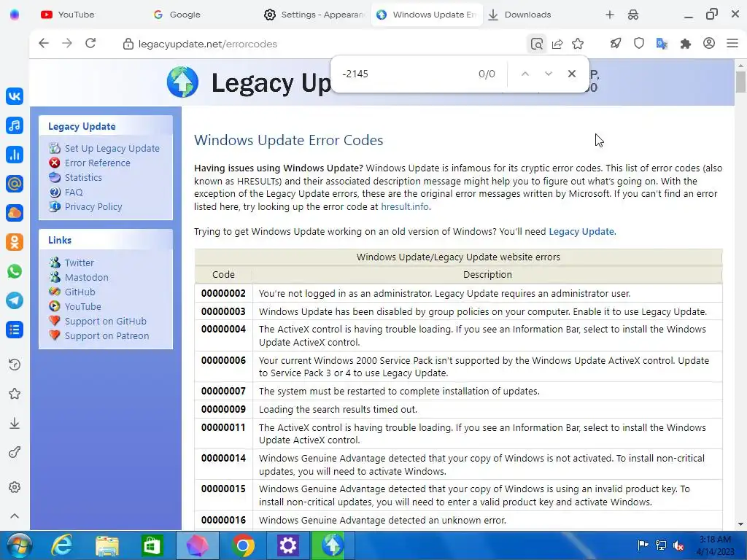Go to previous find result
The height and width of the screenshot is (560, 747).
point(525,74)
